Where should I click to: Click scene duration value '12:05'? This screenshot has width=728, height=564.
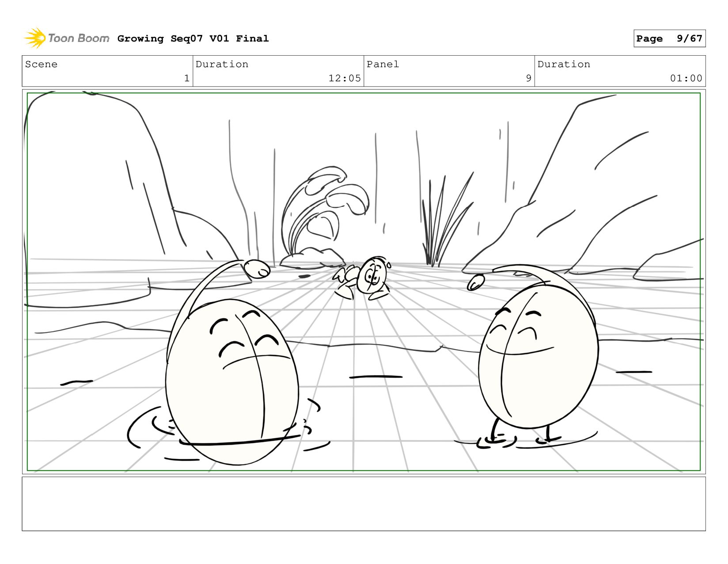pyautogui.click(x=345, y=78)
